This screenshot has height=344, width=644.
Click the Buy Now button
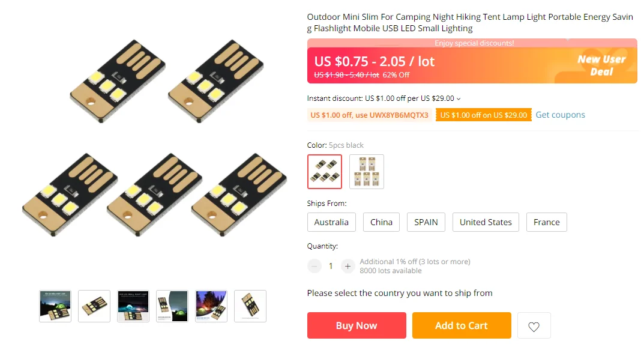click(x=357, y=325)
